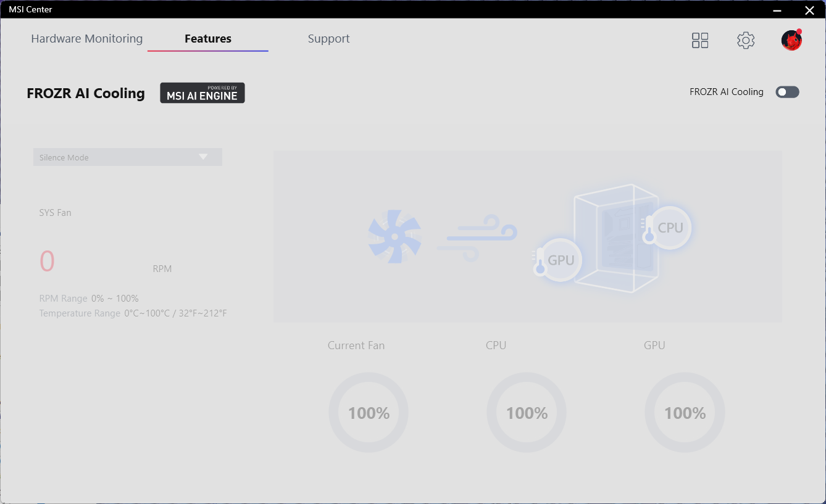Click the fan illustration icon

(394, 237)
